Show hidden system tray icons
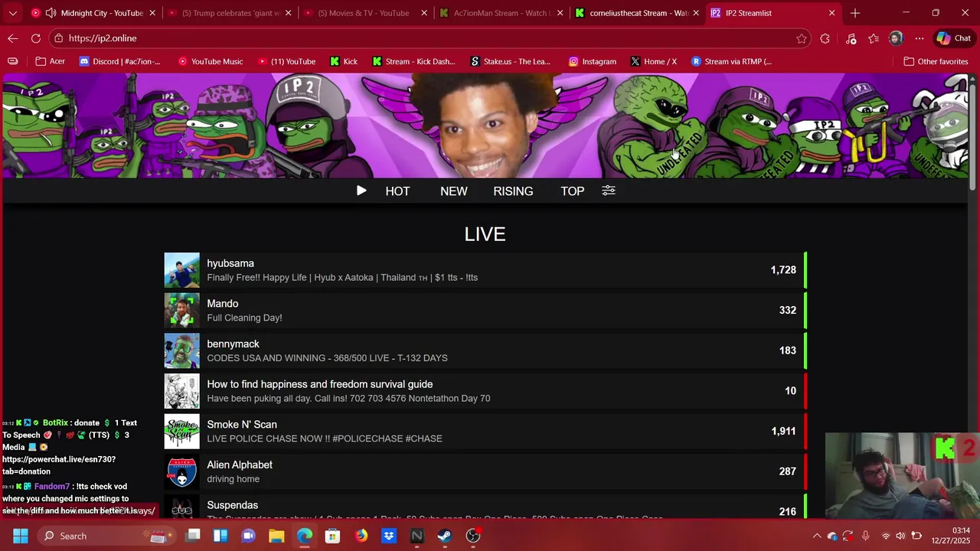This screenshot has width=980, height=551. [816, 536]
